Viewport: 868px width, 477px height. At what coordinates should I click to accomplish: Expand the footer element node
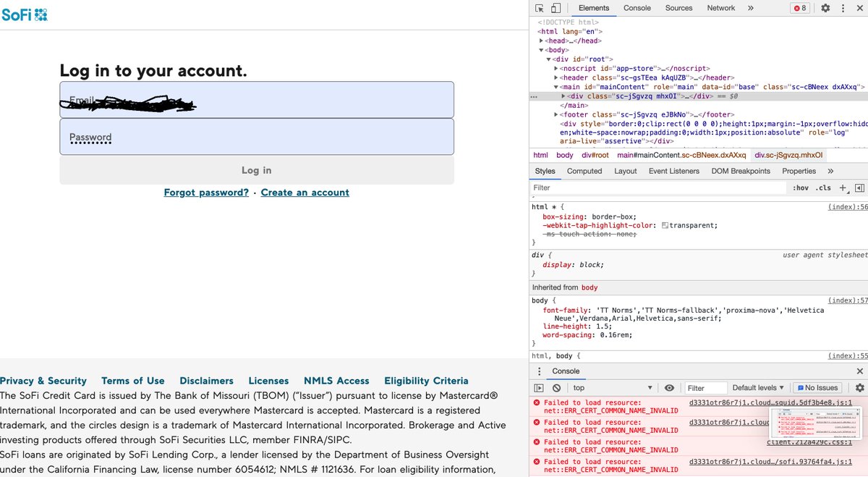[556, 114]
